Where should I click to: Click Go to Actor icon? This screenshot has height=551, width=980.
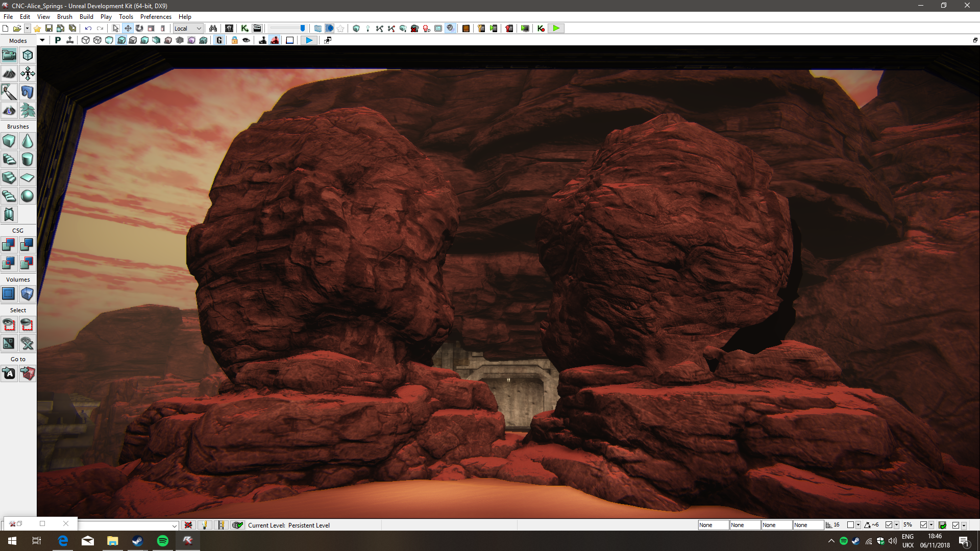(9, 373)
